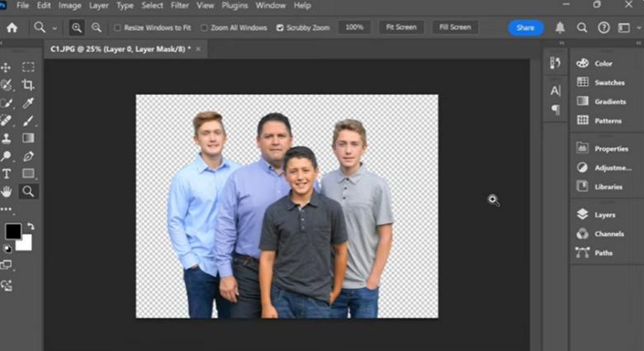Select the Move tool
644x351 pixels.
(x=7, y=67)
